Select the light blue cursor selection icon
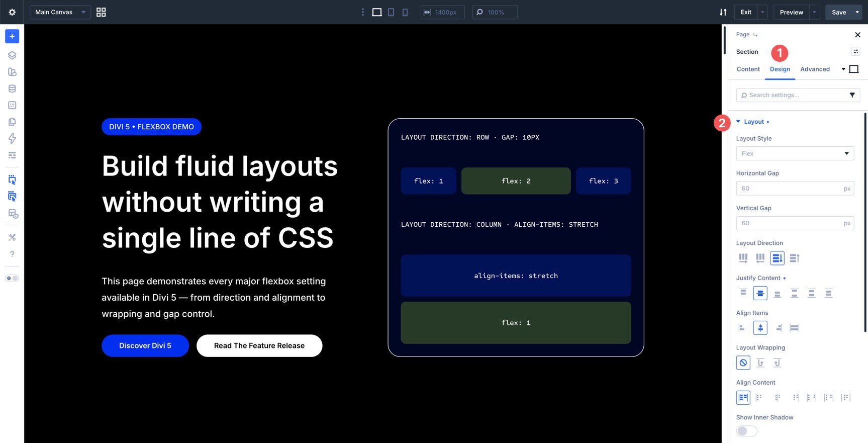Viewport: 868px width, 443px height. [x=12, y=180]
